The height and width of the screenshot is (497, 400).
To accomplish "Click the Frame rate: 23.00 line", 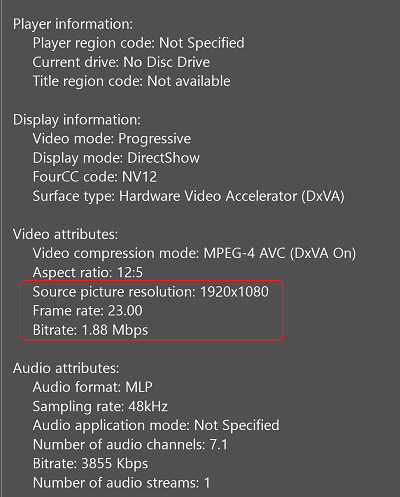I will (x=87, y=311).
